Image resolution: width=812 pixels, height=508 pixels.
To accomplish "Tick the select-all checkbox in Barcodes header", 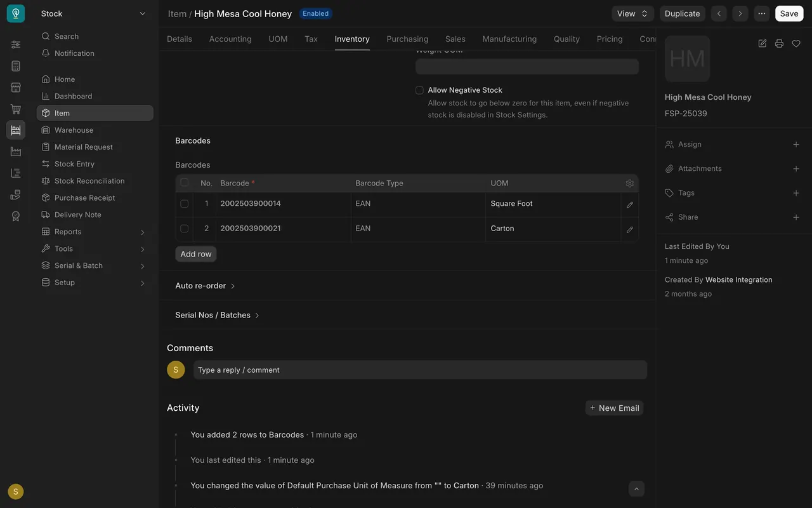I will tap(184, 182).
